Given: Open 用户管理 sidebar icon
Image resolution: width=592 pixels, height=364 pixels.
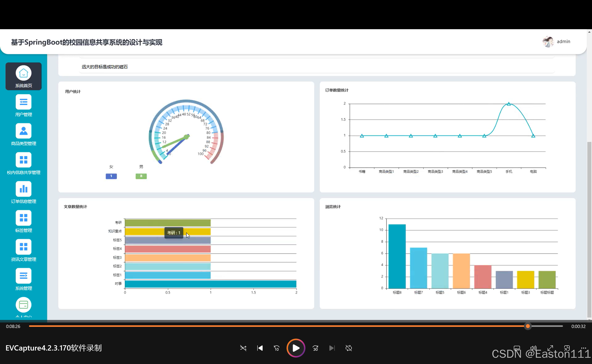Looking at the screenshot, I should click(x=23, y=102).
